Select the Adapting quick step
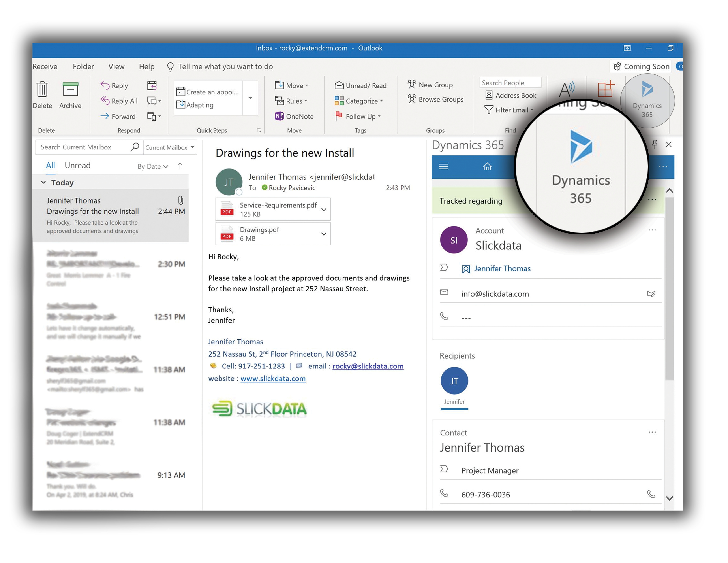728x563 pixels. coord(195,105)
